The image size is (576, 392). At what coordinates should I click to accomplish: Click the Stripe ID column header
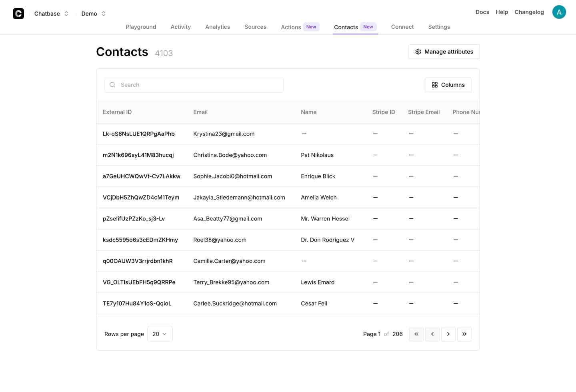pos(384,112)
